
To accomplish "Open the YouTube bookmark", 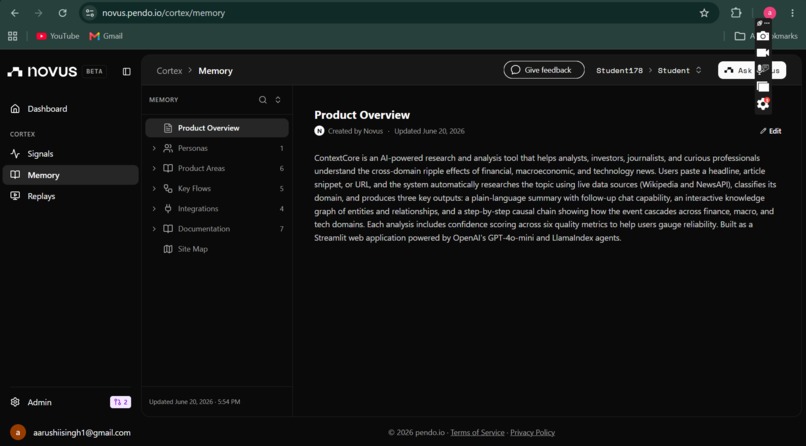I will 58,36.
